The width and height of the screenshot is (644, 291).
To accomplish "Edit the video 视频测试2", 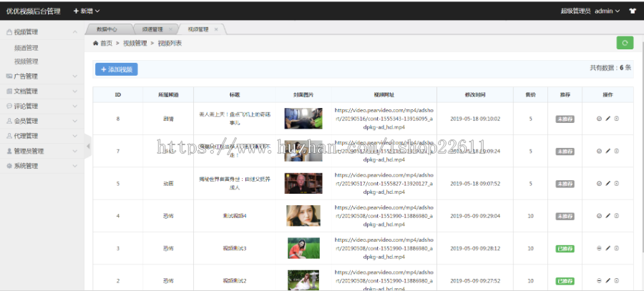I will click(608, 281).
